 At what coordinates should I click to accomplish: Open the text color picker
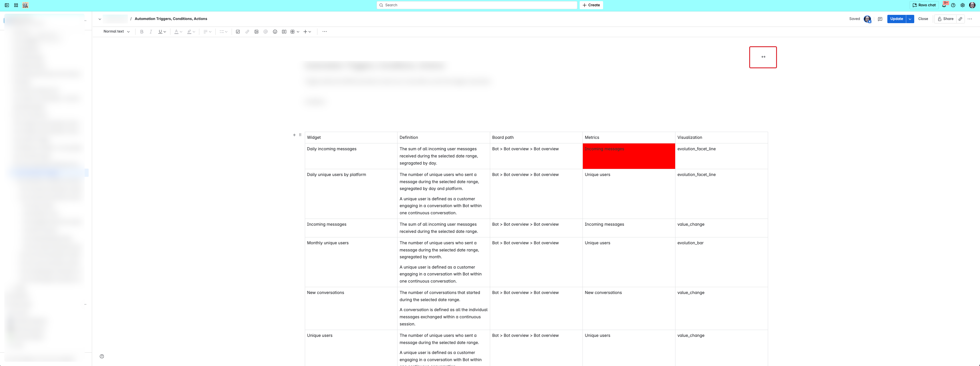point(176,31)
